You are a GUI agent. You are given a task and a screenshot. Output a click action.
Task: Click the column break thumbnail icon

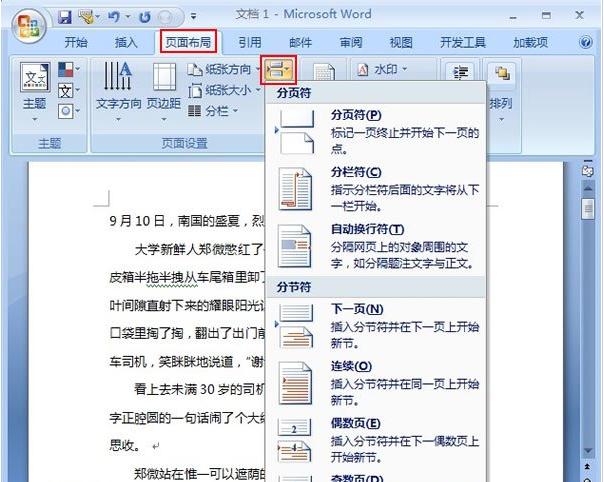(295, 189)
